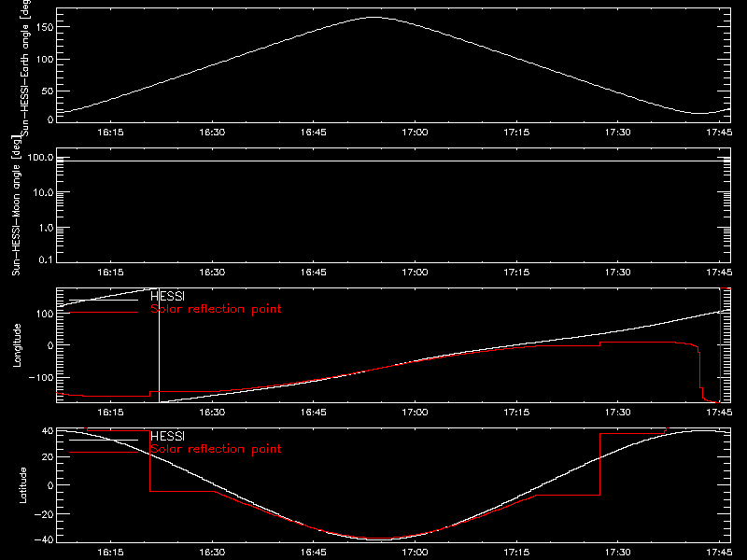Click 1.0 tick on Moon angle axis
This screenshot has width=747, height=560.
coord(46,228)
